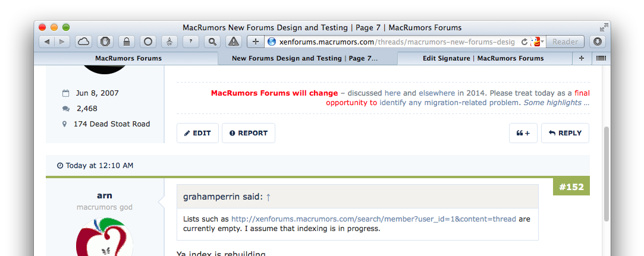Click the site globe icon in address bar
Viewport: 644px width, 256px height.
click(x=272, y=42)
